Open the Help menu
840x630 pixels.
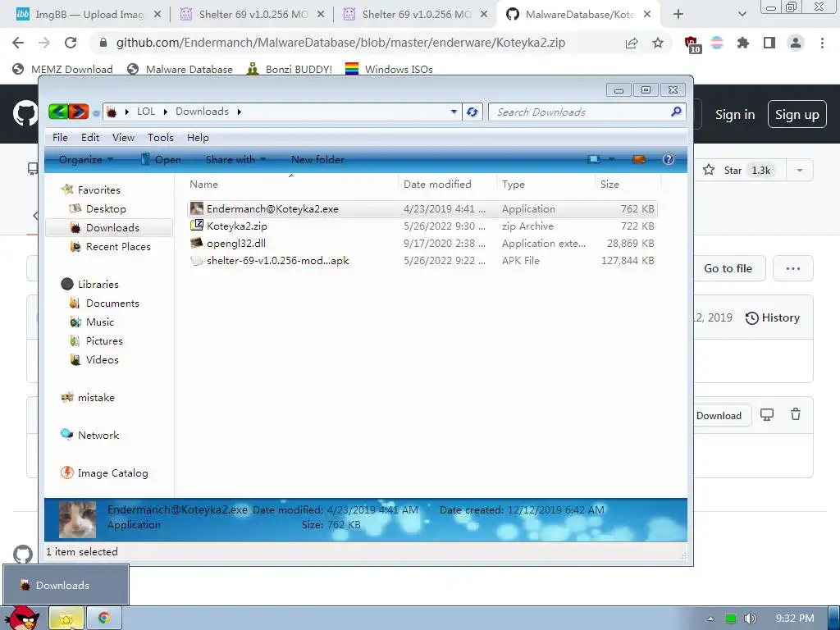(198, 138)
